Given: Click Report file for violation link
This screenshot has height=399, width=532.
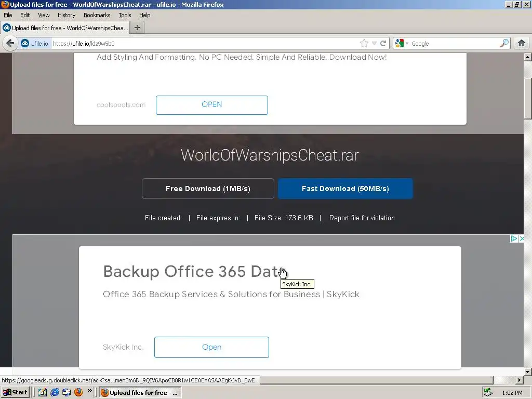Looking at the screenshot, I should (x=362, y=218).
